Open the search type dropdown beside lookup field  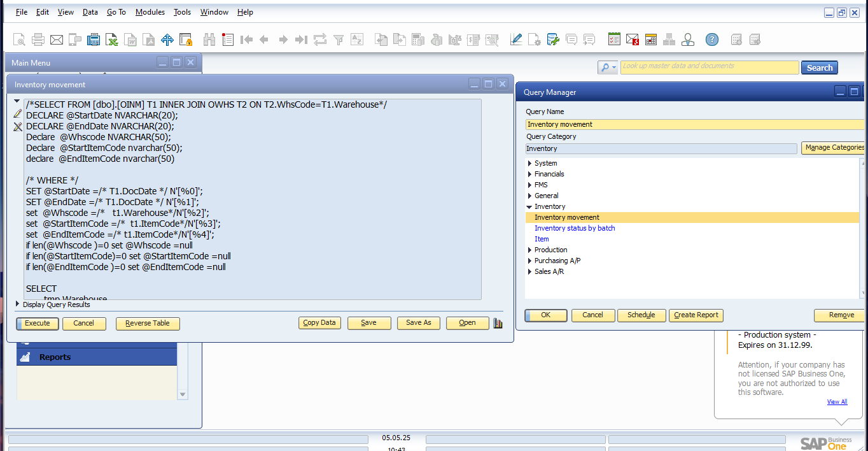607,68
